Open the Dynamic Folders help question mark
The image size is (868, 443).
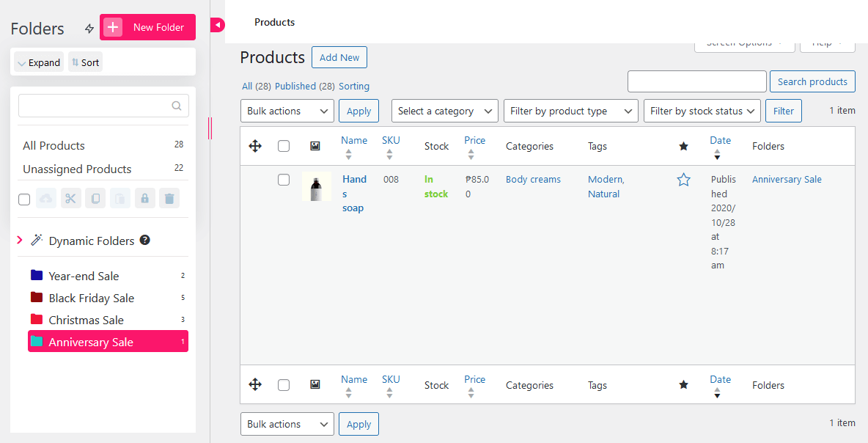145,240
